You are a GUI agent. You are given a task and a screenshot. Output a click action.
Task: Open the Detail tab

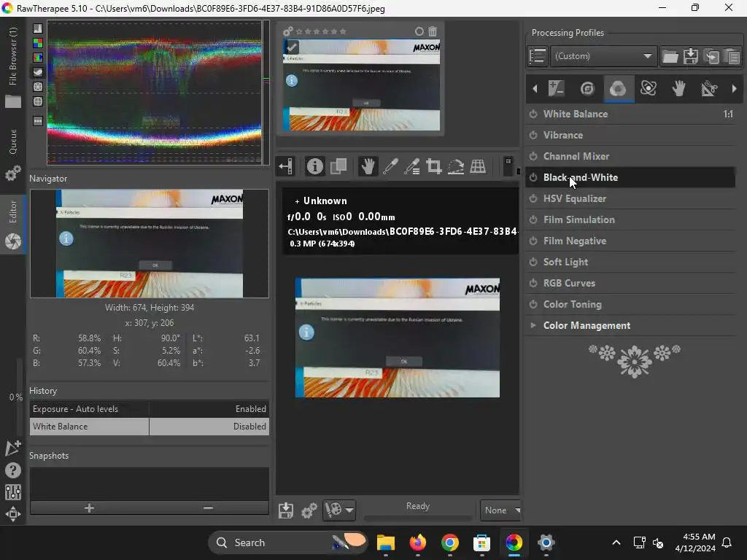click(x=587, y=88)
